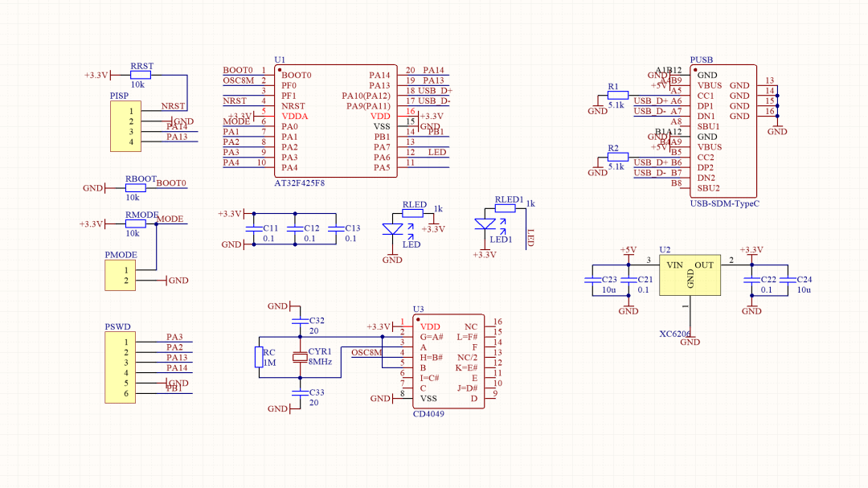Image resolution: width=868 pixels, height=488 pixels.
Task: Select capacitor C33 symbol
Action: [x=300, y=392]
